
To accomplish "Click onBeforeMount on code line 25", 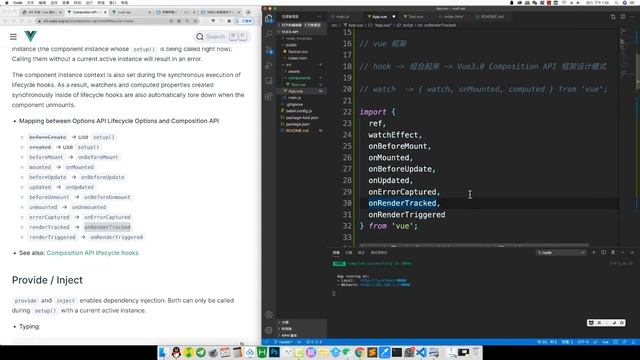I will coord(398,146).
